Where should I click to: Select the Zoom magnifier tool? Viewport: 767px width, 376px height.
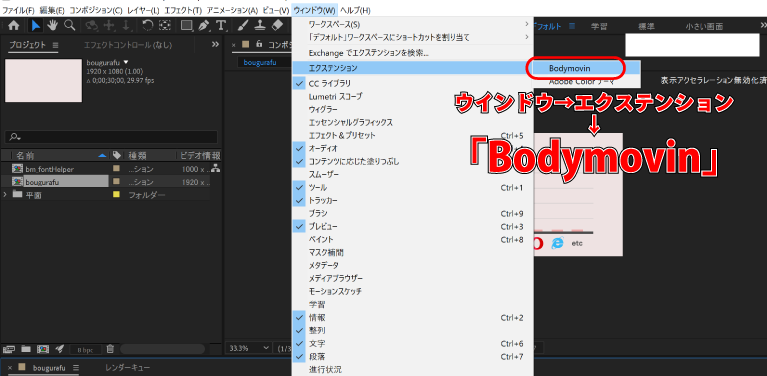click(x=69, y=25)
